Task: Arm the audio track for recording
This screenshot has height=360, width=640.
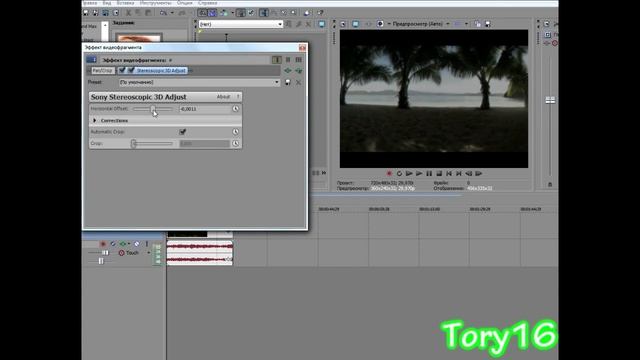Action: click(x=103, y=244)
